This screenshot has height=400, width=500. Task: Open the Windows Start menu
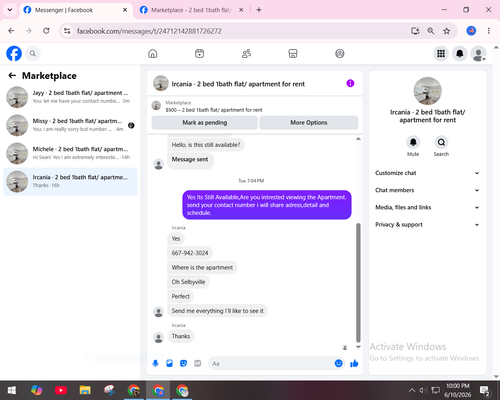point(12,390)
